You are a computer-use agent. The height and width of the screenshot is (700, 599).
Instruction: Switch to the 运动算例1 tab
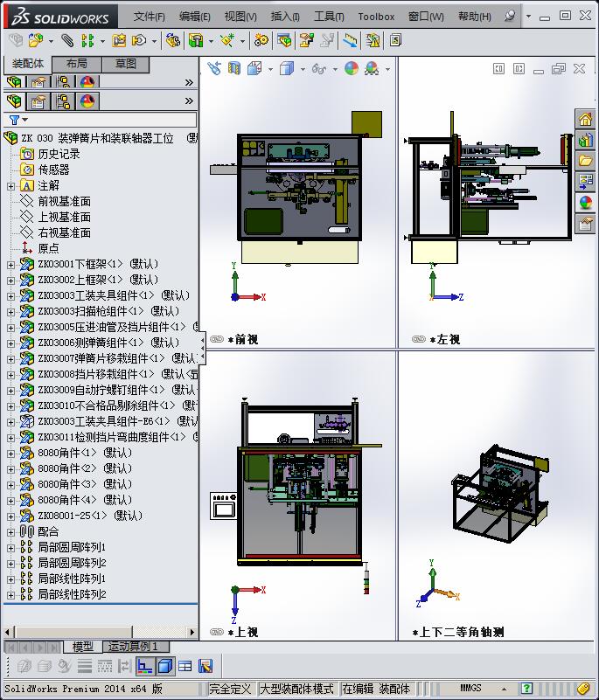pyautogui.click(x=134, y=646)
